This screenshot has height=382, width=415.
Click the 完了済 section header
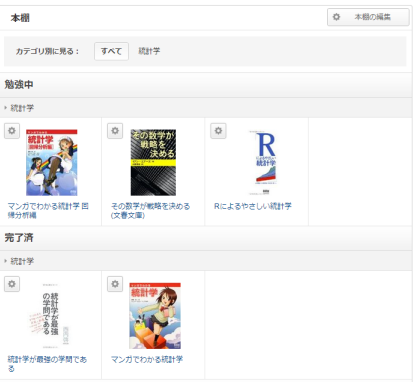(x=19, y=238)
